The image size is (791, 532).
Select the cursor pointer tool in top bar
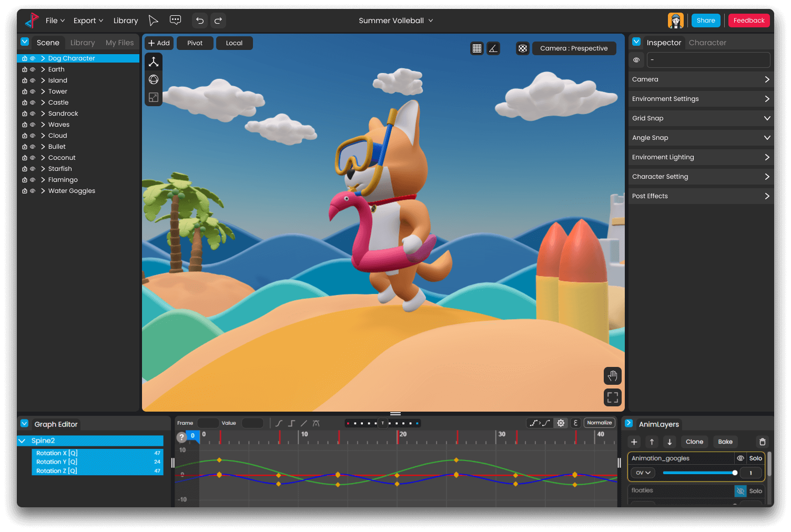point(153,21)
